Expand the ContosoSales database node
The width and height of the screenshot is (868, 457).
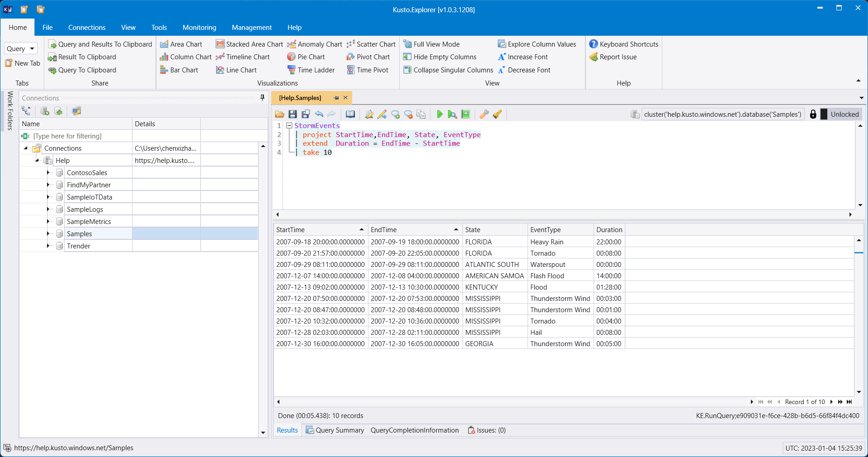pyautogui.click(x=48, y=172)
